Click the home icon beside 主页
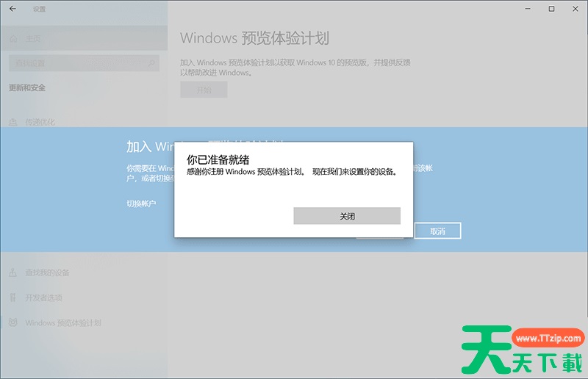 click(x=13, y=39)
